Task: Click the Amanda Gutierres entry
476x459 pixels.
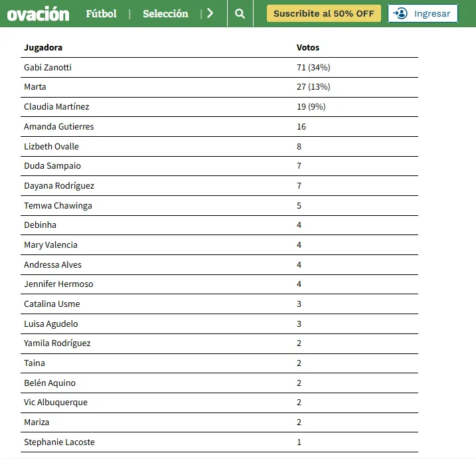Action: (x=58, y=126)
